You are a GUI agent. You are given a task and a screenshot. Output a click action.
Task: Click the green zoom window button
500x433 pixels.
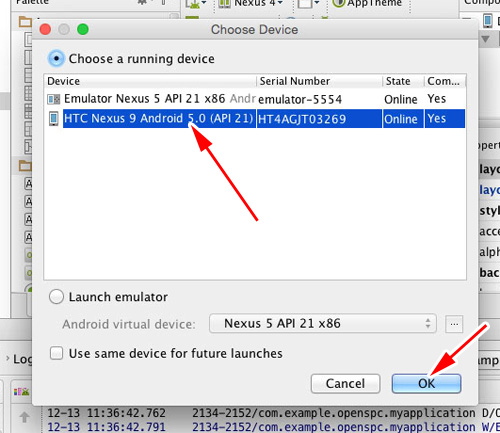[83, 29]
